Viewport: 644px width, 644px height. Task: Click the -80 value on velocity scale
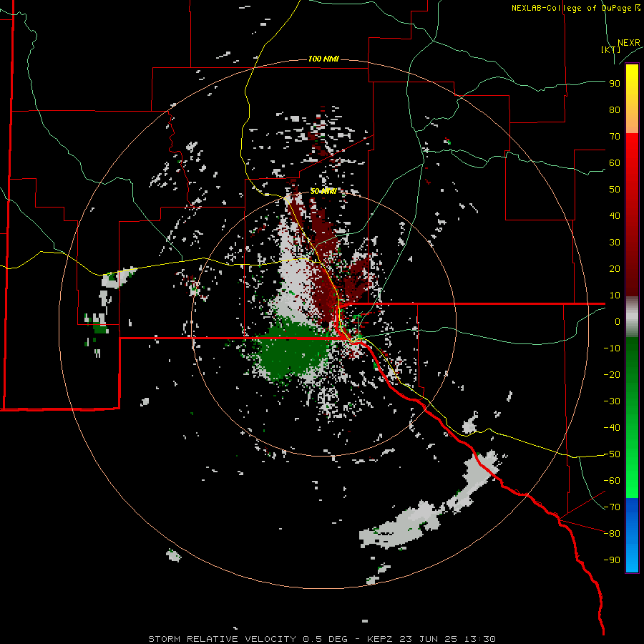(612, 534)
